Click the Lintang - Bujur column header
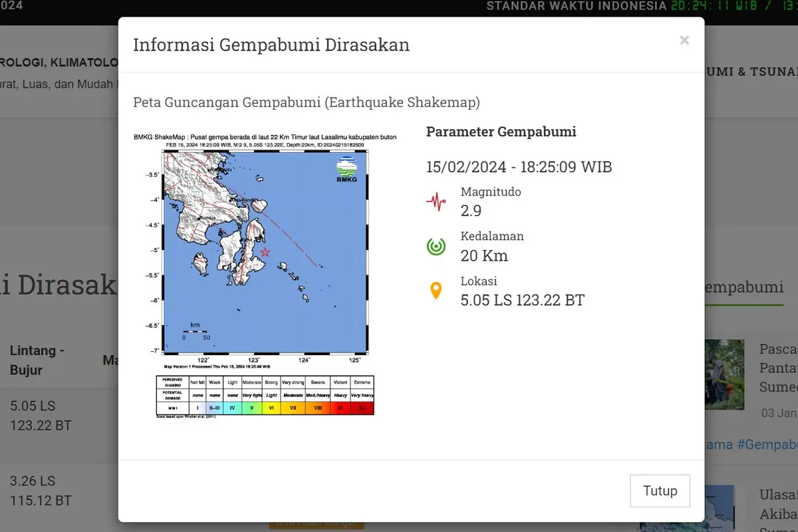Screen dimensions: 798x532 (x=37, y=360)
